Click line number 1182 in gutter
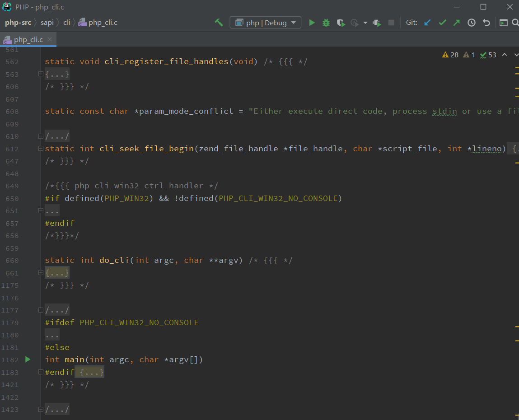 point(10,360)
